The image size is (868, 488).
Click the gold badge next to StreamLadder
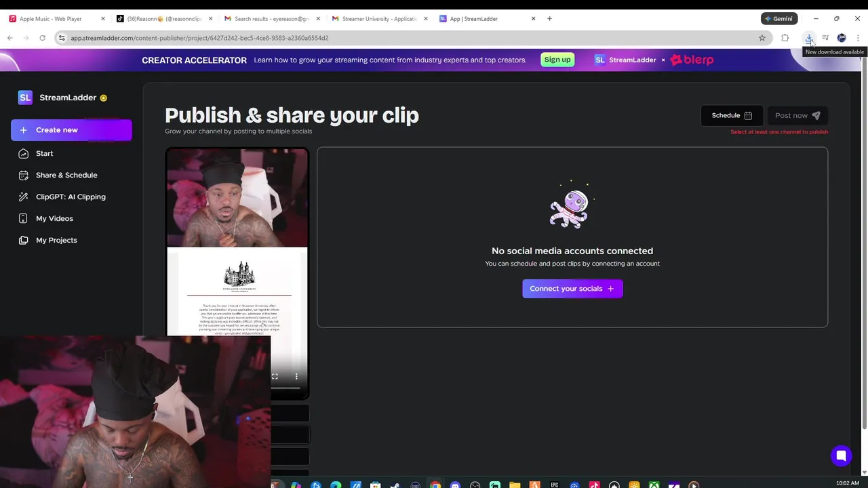point(103,98)
